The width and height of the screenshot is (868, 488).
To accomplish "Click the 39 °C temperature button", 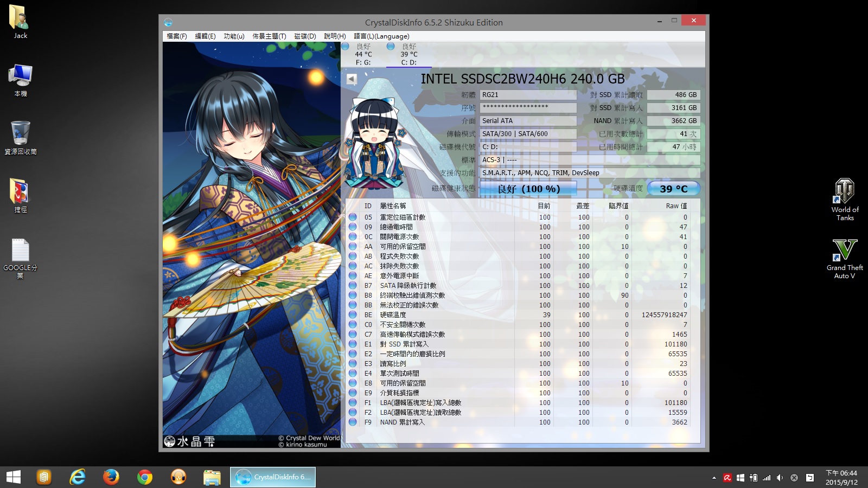I will click(x=673, y=189).
